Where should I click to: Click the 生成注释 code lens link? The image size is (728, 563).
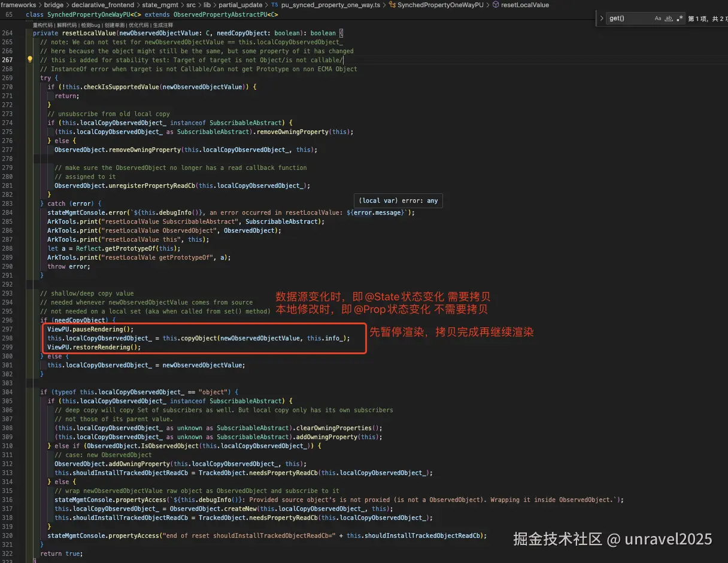pyautogui.click(x=163, y=25)
